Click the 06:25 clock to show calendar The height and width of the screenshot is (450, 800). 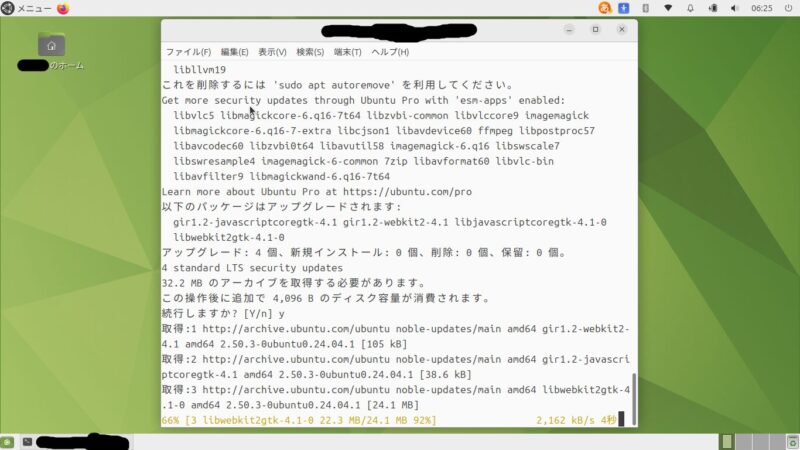[x=761, y=8]
